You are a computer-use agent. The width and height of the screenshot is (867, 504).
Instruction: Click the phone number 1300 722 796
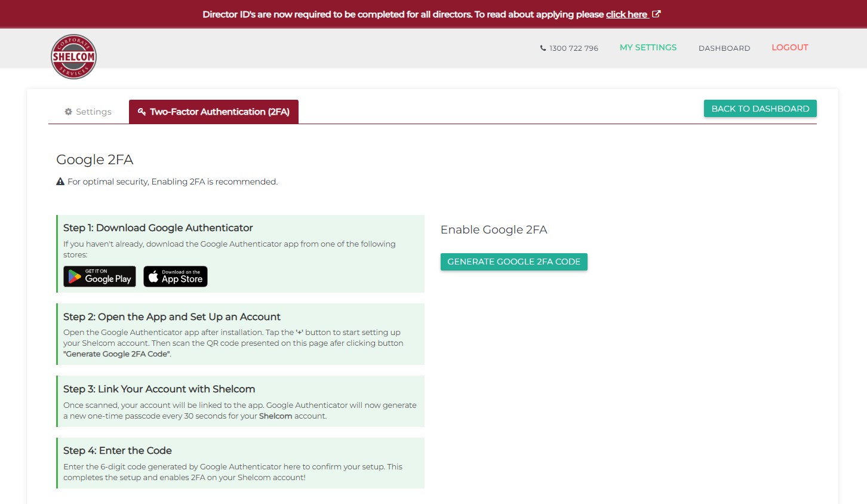(573, 48)
